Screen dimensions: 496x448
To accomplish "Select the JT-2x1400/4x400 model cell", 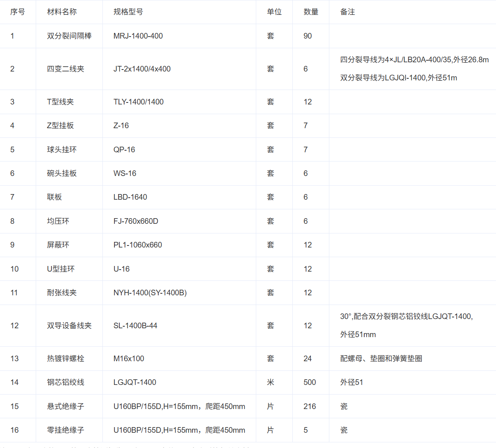I will point(142,69).
